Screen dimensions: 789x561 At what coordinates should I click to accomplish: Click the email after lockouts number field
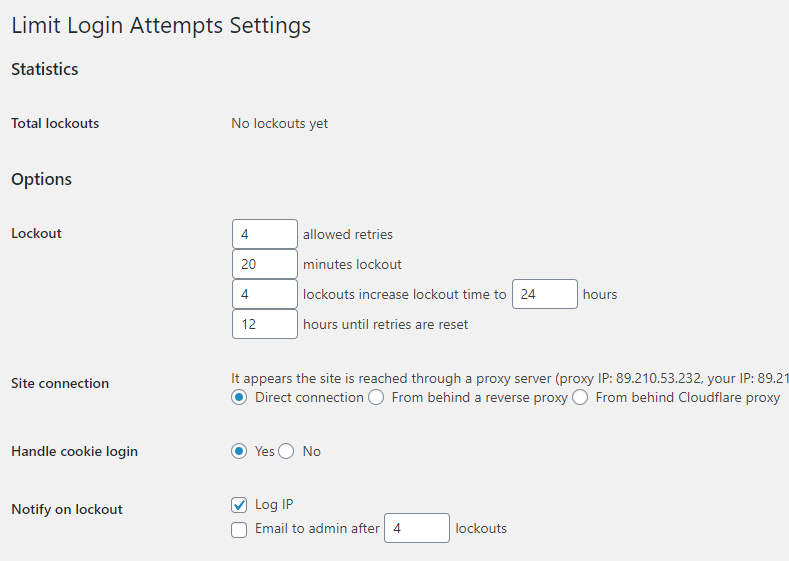[417, 528]
